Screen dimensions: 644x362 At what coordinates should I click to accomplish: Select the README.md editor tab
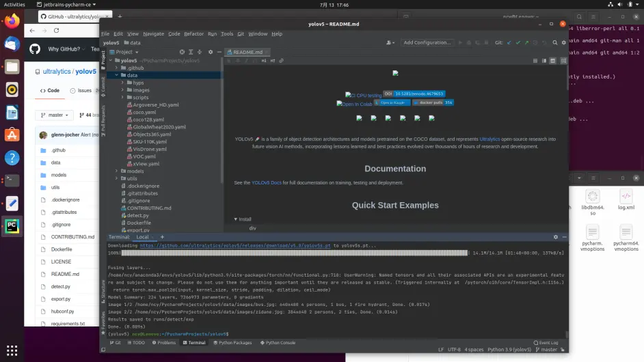(247, 52)
